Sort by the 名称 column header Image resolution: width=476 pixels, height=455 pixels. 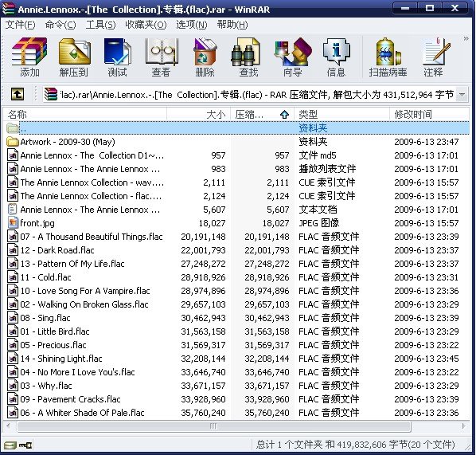(x=85, y=114)
